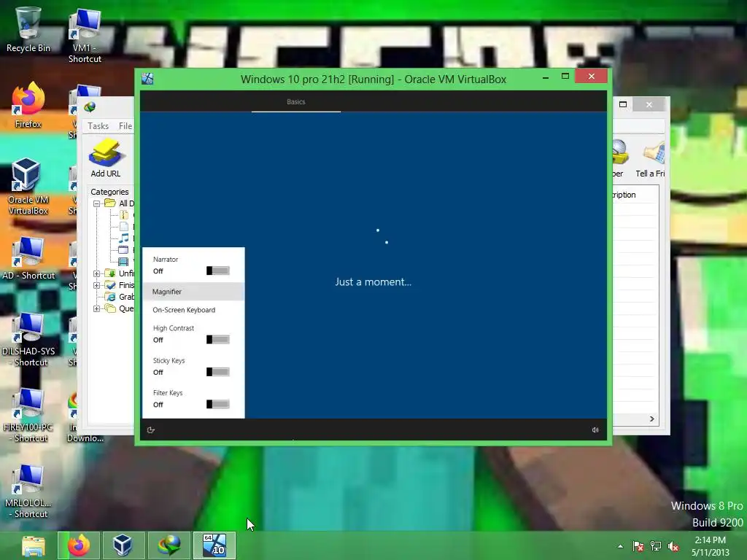Choose On-Screen Keyboard from accessibility menu
The height and width of the screenshot is (560, 747).
point(193,310)
